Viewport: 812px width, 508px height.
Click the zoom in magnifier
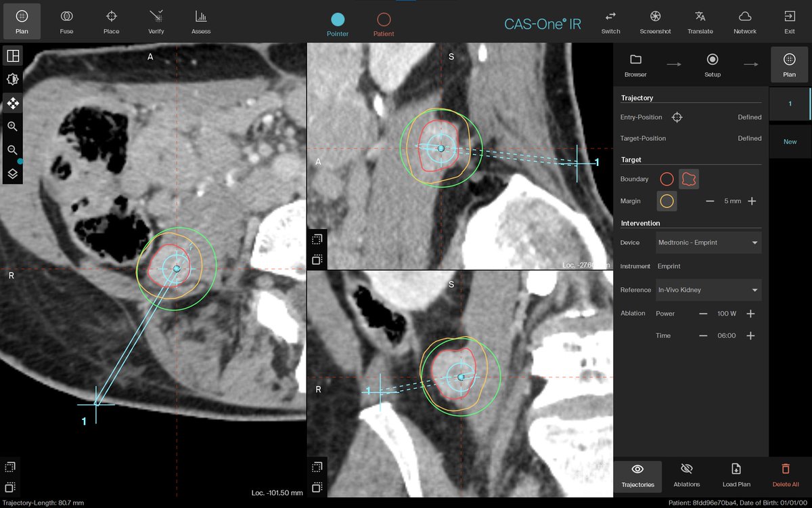(12, 127)
